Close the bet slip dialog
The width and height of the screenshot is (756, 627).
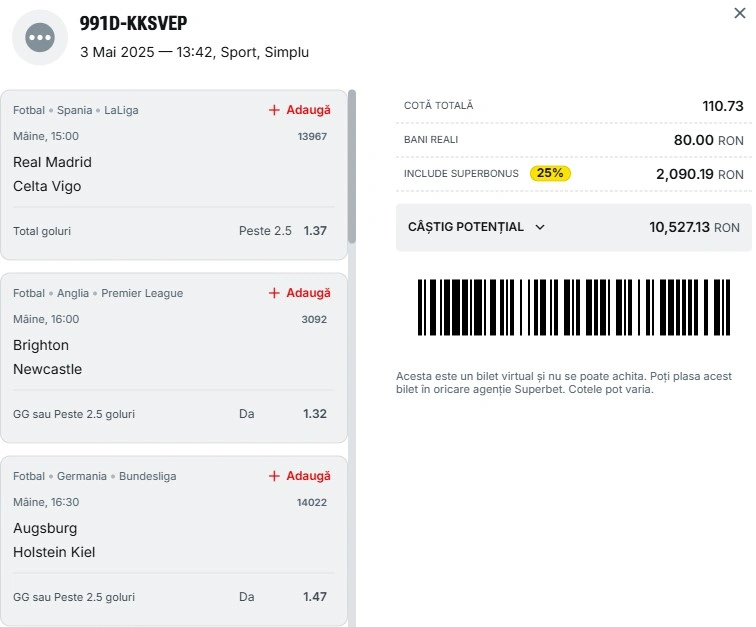point(740,13)
